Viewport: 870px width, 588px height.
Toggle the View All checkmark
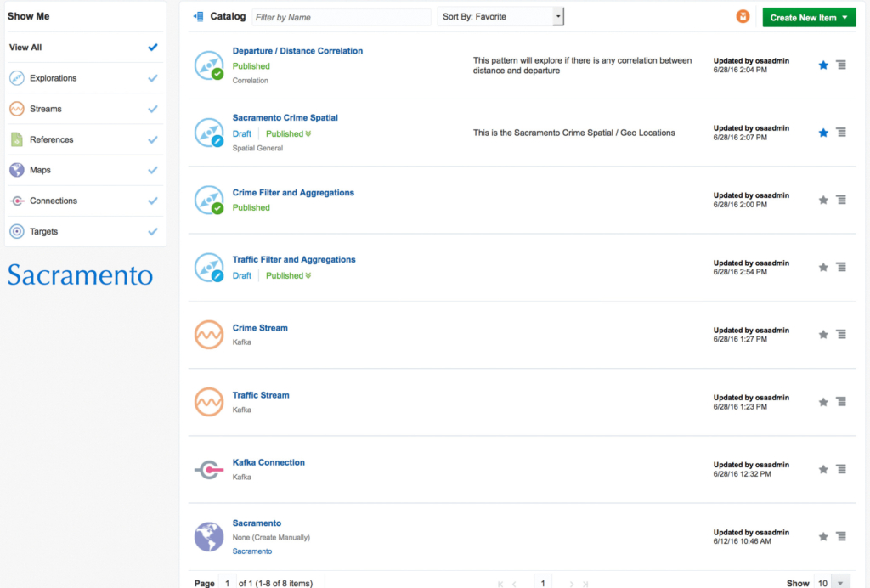click(x=153, y=47)
